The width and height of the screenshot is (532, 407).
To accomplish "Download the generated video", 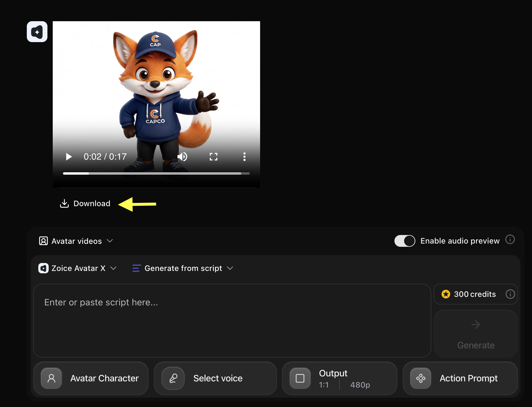I will pos(85,203).
